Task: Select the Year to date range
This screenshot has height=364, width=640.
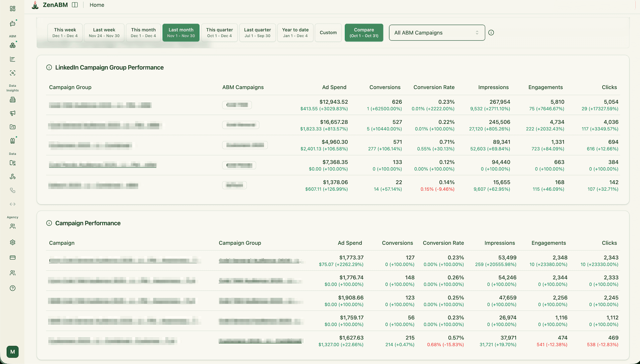Action: (295, 33)
